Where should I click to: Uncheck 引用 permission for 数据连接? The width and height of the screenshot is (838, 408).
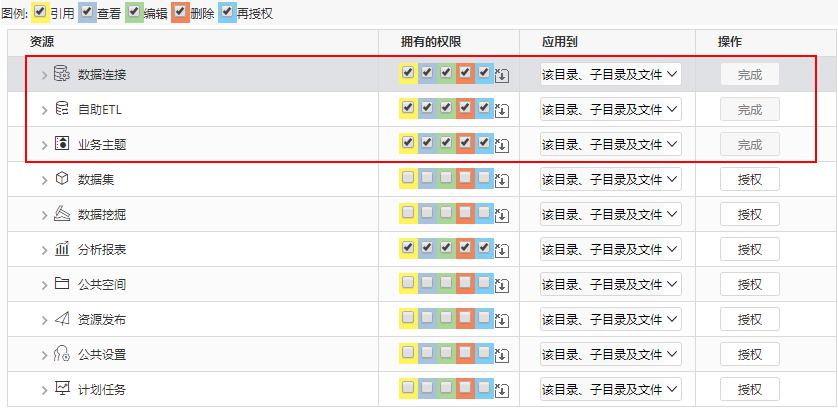[408, 72]
